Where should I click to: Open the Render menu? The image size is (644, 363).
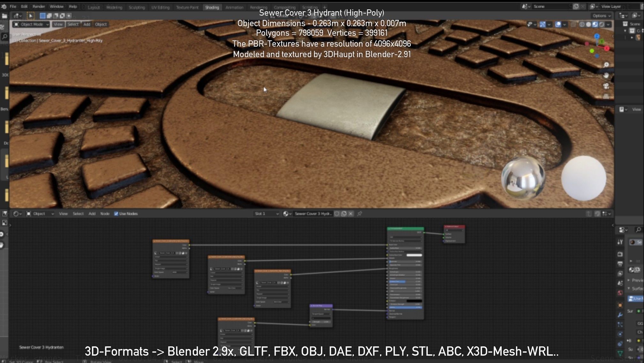(39, 6)
